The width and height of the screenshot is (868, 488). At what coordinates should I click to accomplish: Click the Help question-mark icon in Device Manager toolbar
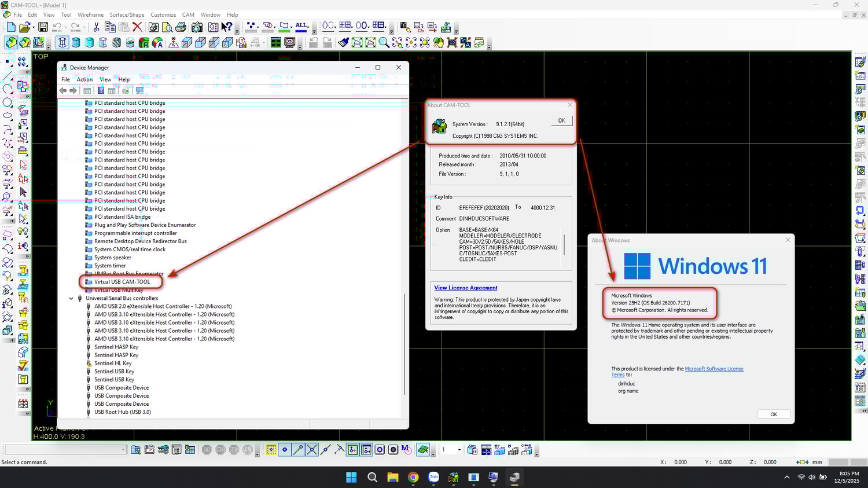coord(101,91)
